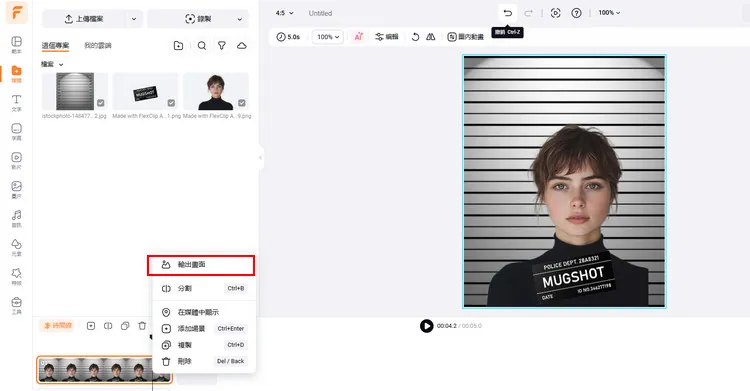
Task: Choose Delete in context menu
Action: click(204, 361)
